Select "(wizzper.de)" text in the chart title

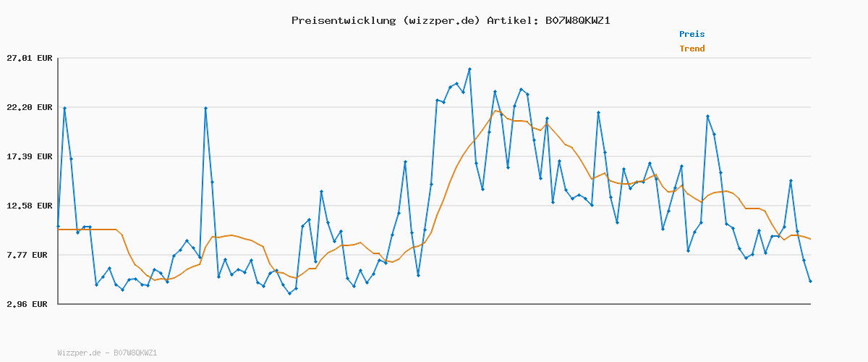441,20
